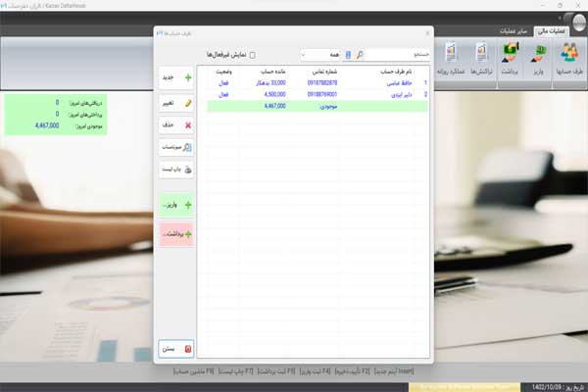Close the طرف حساب‌ها dialog with X

tap(427, 33)
